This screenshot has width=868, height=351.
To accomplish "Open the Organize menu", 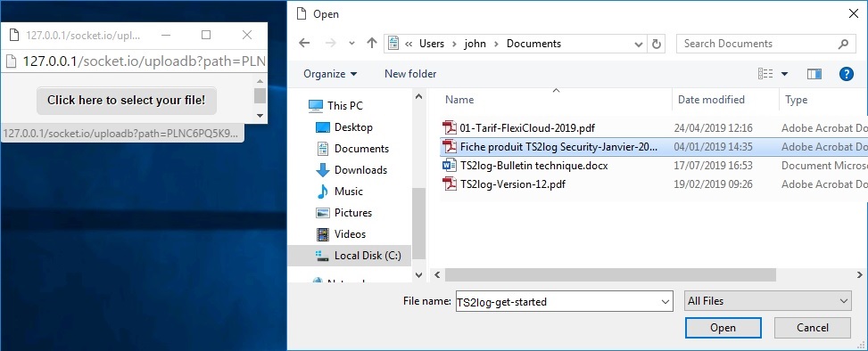I will [330, 74].
